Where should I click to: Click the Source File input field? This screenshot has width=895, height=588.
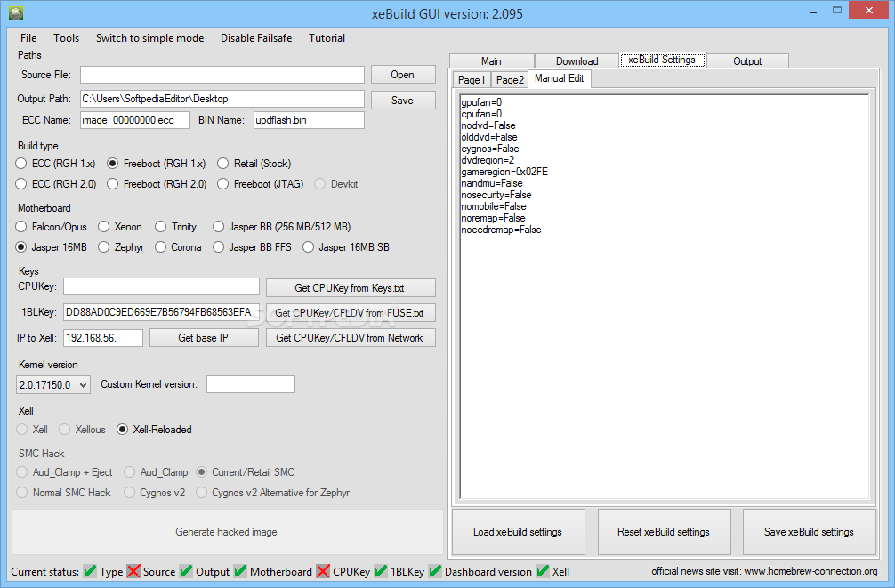pos(222,74)
